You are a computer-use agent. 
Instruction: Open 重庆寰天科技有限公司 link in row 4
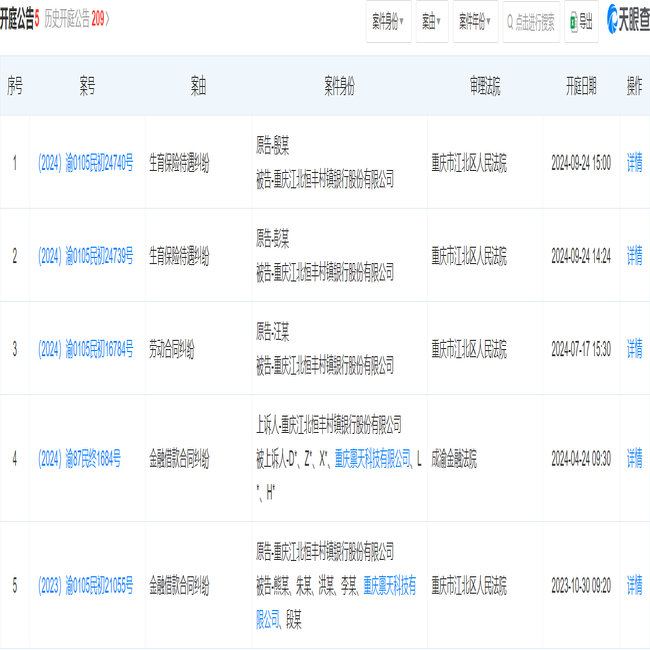pyautogui.click(x=373, y=458)
